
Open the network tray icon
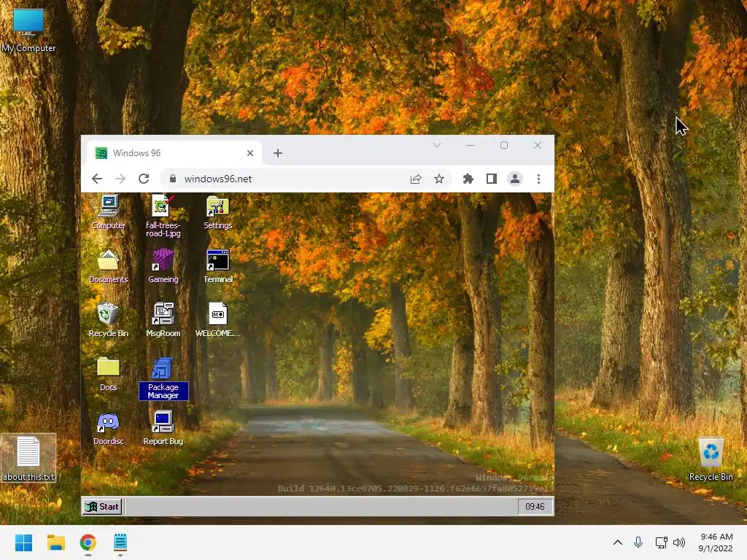[x=661, y=542]
